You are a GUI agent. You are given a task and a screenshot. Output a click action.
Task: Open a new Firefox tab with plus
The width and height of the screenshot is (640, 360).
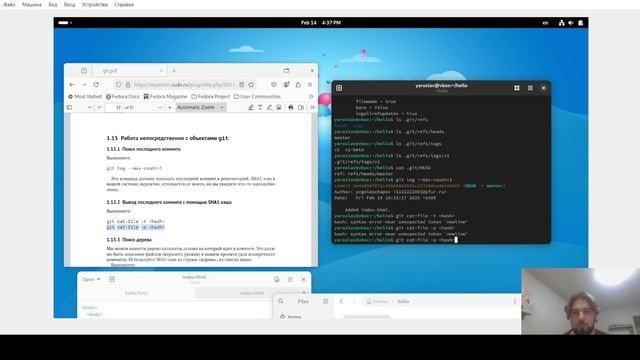coord(174,71)
